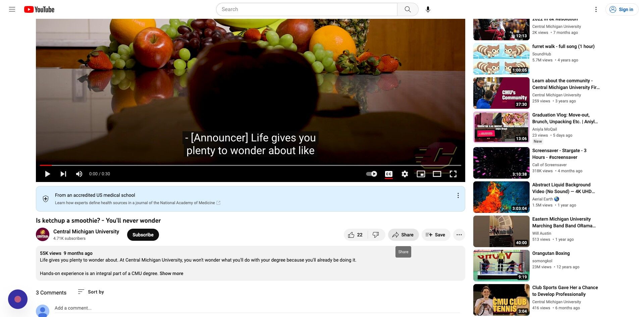This screenshot has width=644, height=317.
Task: Skip to next video
Action: 63,174
